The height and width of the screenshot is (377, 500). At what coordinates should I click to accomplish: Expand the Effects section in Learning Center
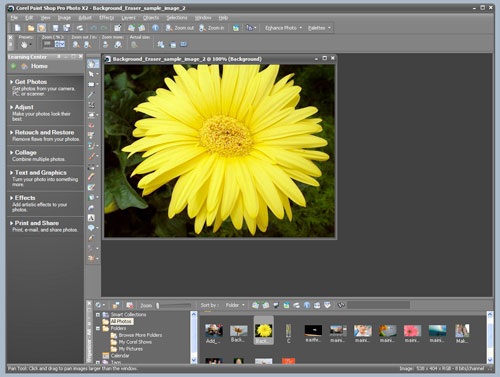tap(25, 198)
